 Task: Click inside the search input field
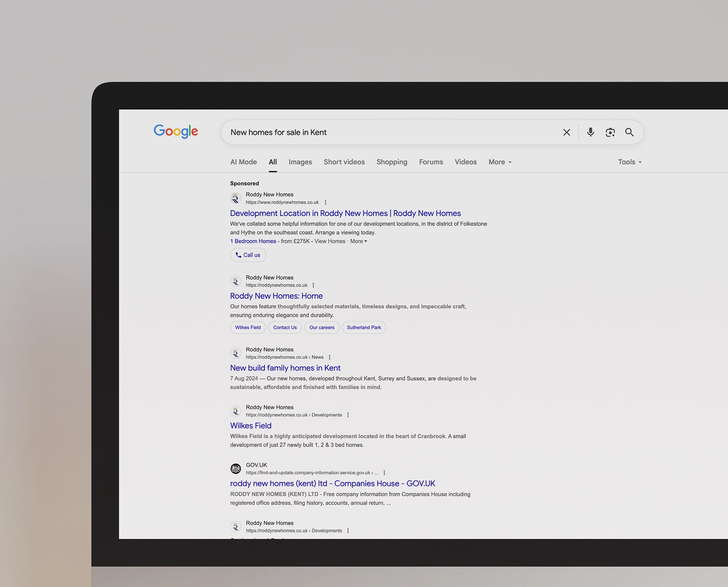(390, 132)
